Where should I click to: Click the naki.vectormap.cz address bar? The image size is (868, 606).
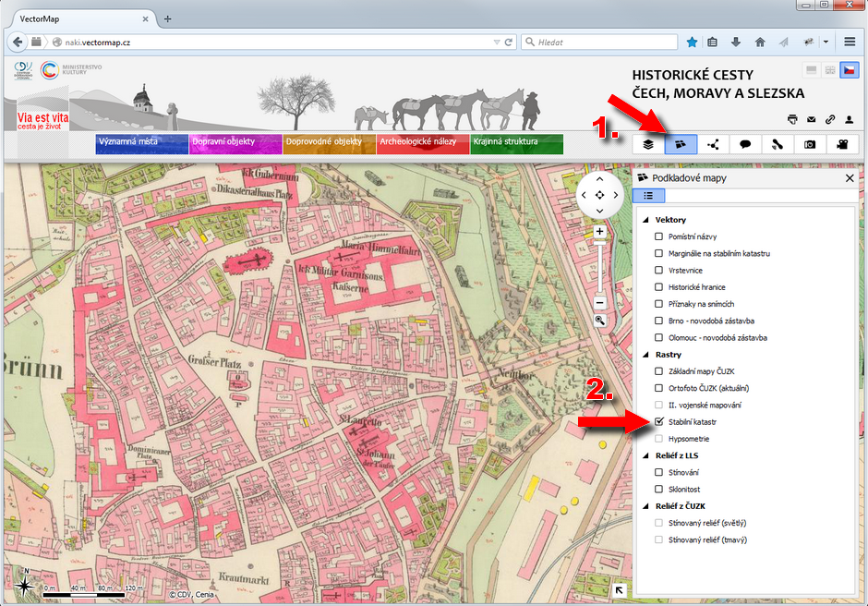point(283,42)
